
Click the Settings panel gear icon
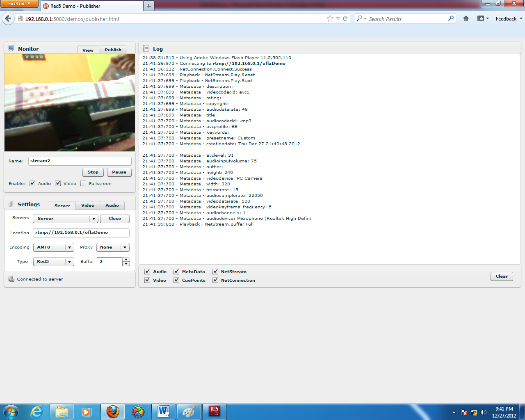click(10, 204)
